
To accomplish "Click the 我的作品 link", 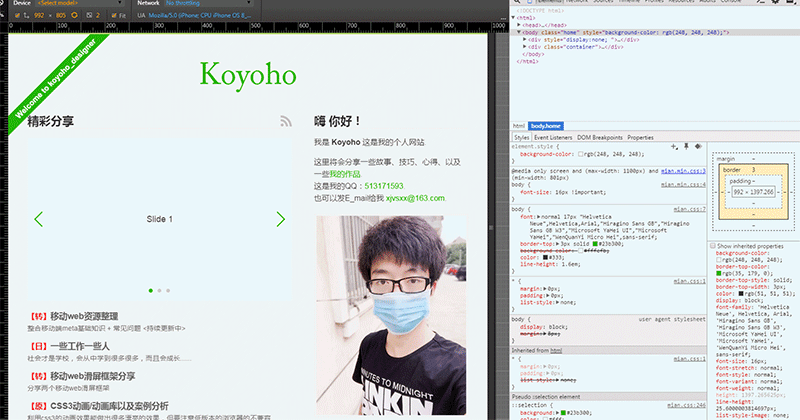I will point(345,174).
